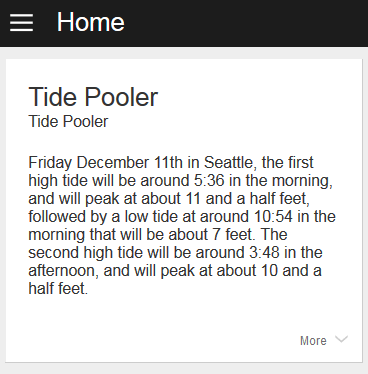
Task: Click the line 'morning that will be about 7 feet'
Action: 158,235
